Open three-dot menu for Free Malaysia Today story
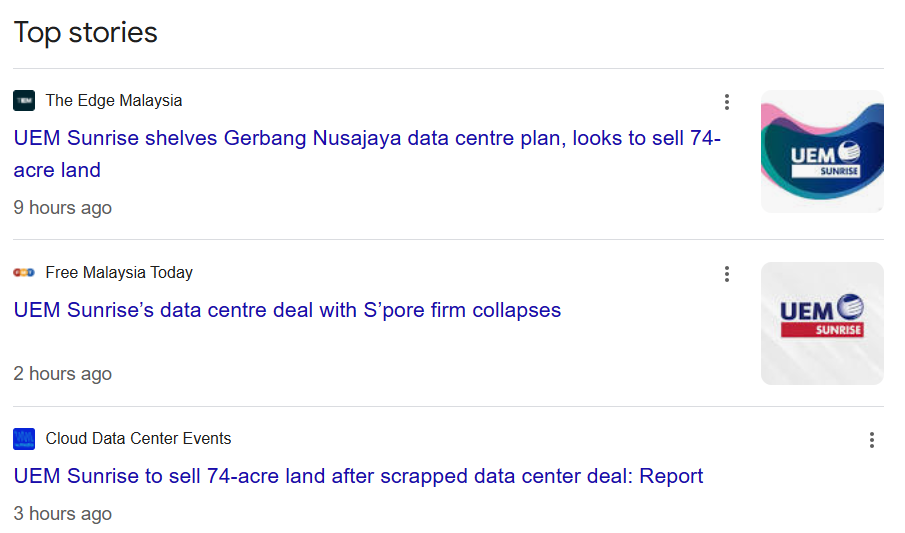The image size is (905, 533). point(727,274)
